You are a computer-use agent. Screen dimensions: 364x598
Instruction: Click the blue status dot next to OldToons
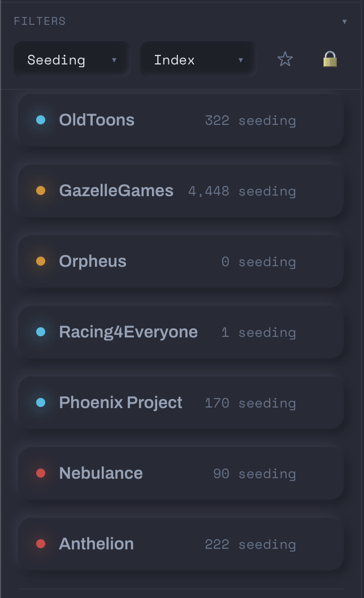coord(40,120)
